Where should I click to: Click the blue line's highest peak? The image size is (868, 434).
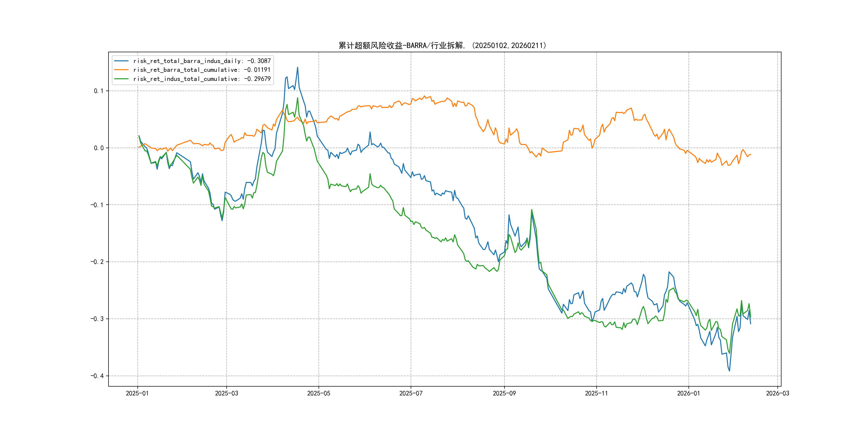click(298, 68)
